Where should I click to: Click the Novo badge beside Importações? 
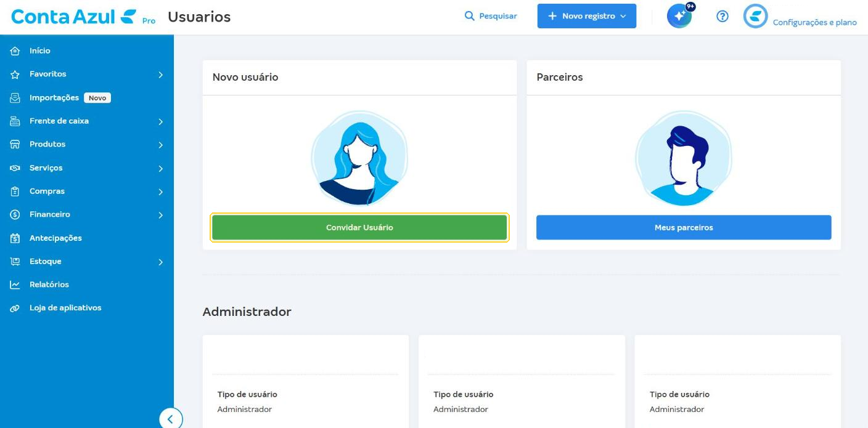pos(97,98)
